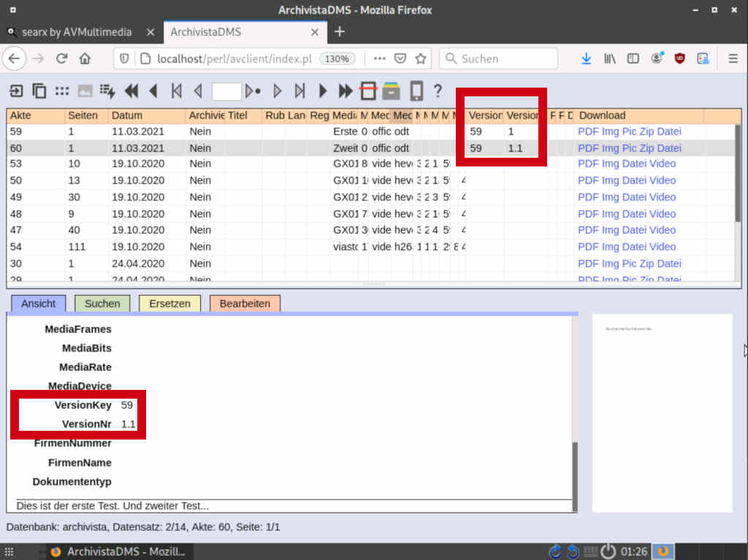748x560 pixels.
Task: Click the PDF link for Akte 59
Action: point(588,131)
